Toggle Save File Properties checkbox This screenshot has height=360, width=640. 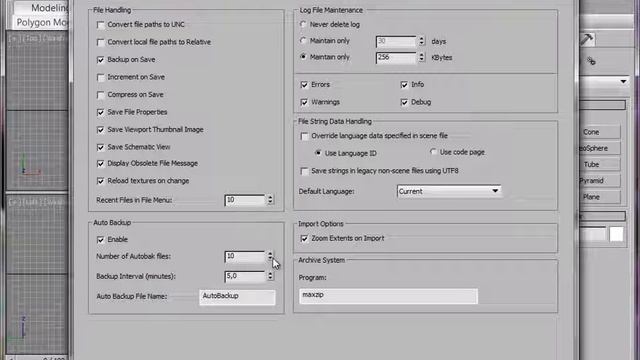[100, 112]
